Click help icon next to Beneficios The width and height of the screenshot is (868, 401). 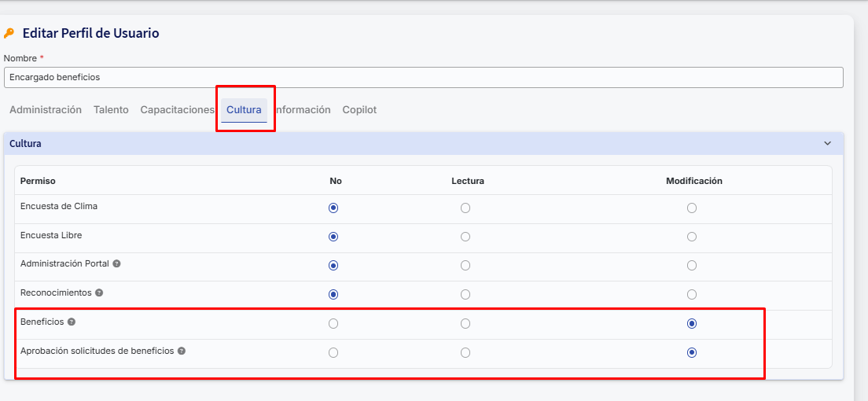72,322
